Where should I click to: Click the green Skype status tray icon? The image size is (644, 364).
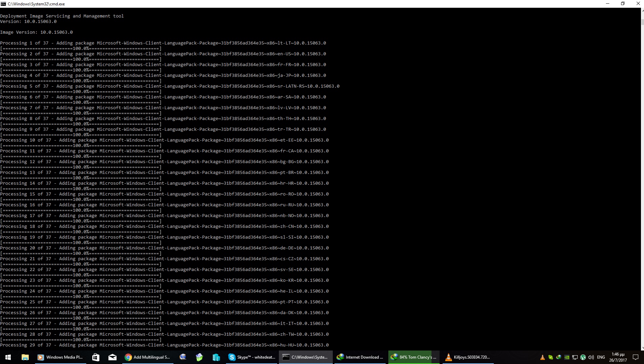(x=550, y=357)
